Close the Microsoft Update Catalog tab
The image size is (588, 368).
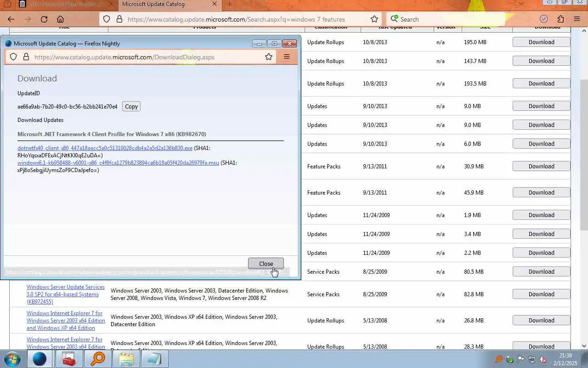(215, 4)
